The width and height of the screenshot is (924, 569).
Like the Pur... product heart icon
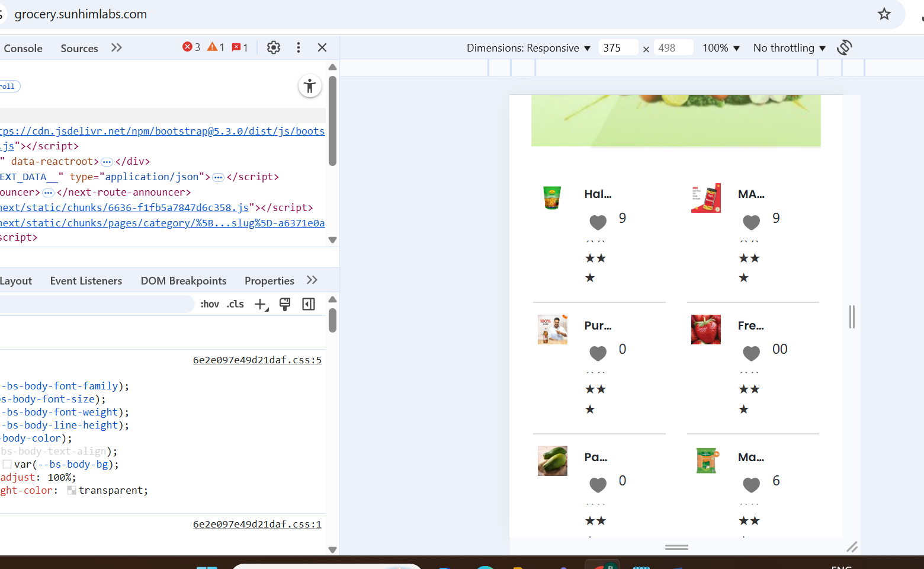pos(598,353)
